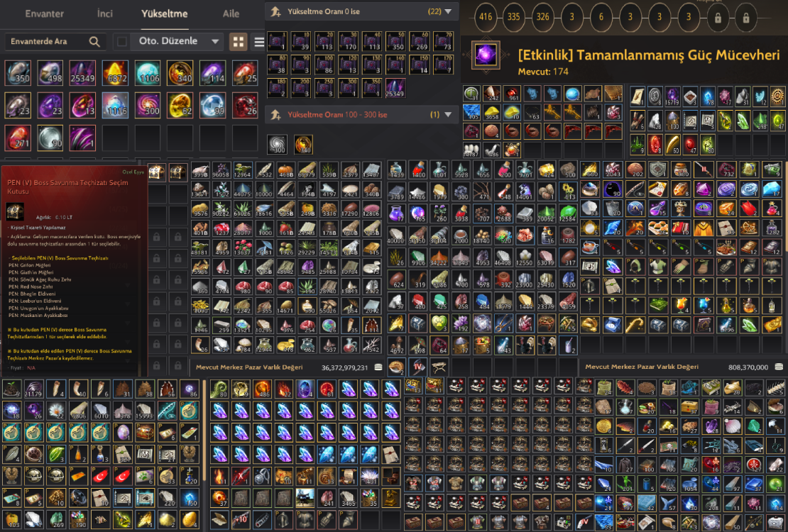Select the enhancement chance circle showing 335
The width and height of the screenshot is (788, 532).
(513, 16)
